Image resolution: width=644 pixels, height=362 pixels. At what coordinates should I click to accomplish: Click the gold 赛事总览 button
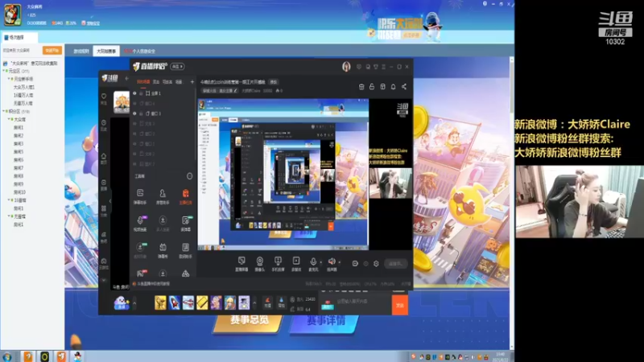tap(250, 320)
